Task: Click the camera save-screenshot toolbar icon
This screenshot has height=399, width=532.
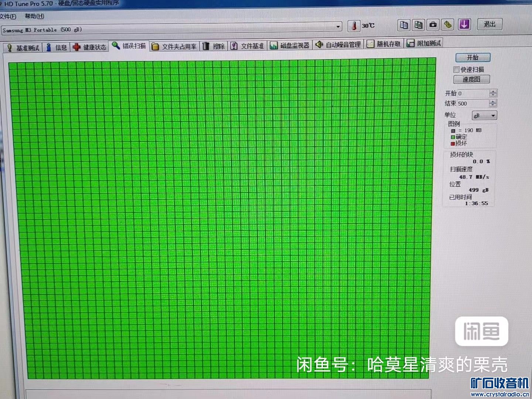Action: click(433, 25)
